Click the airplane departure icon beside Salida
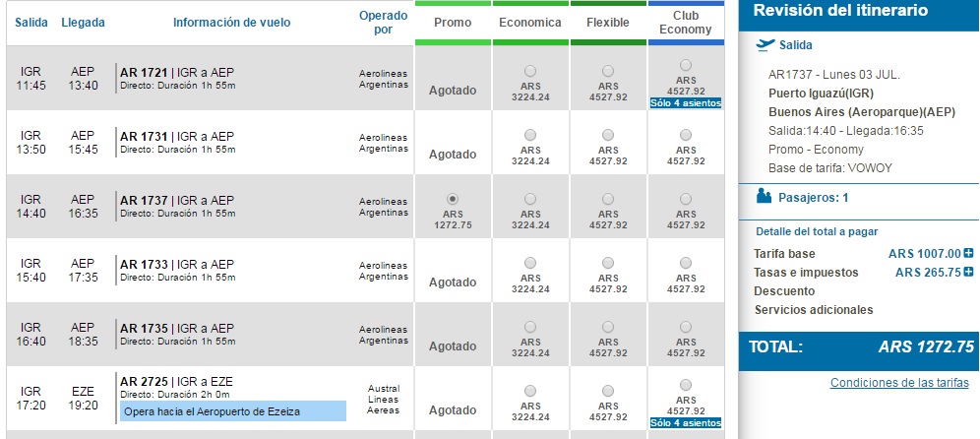Image resolution: width=980 pixels, height=439 pixels. point(765,44)
